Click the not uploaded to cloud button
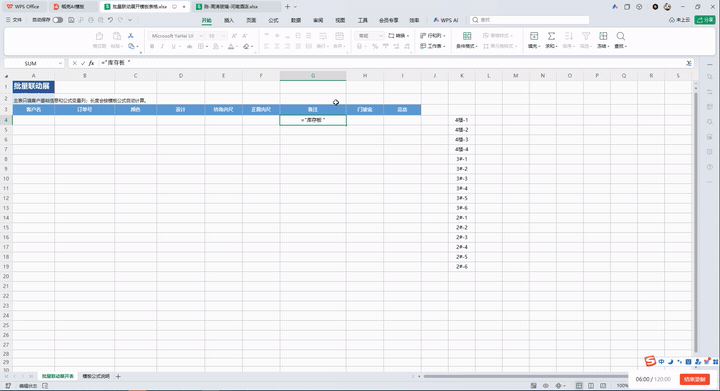Image resolution: width=720 pixels, height=391 pixels. point(680,20)
